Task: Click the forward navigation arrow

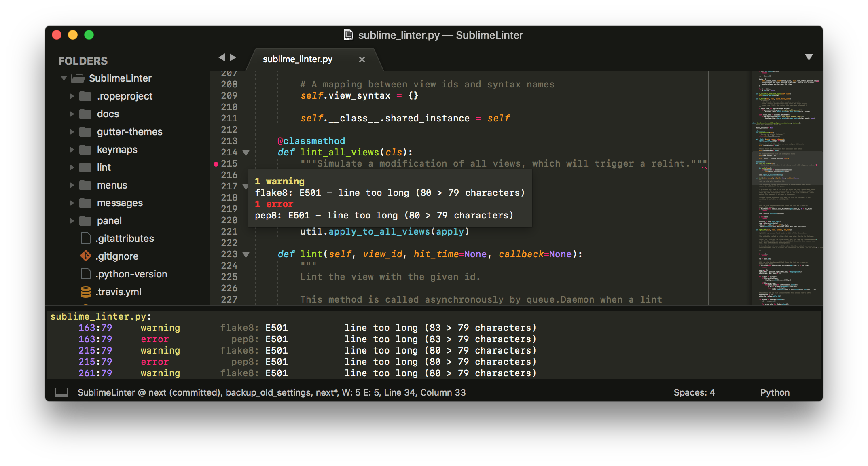Action: coord(233,57)
